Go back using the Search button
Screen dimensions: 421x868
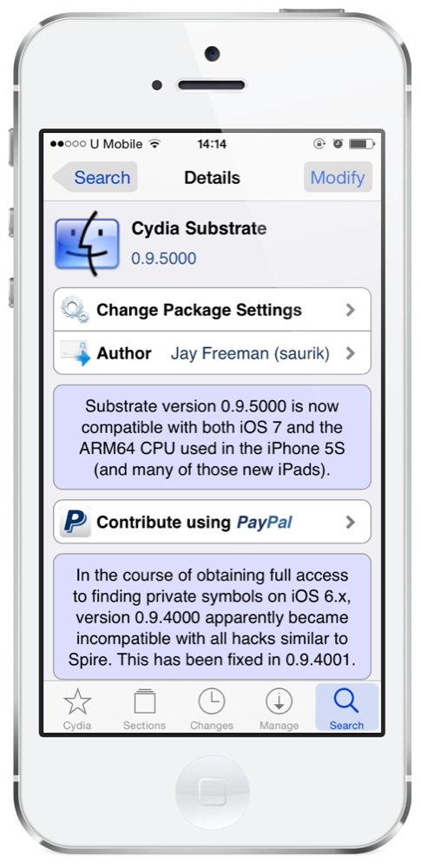pyautogui.click(x=95, y=177)
